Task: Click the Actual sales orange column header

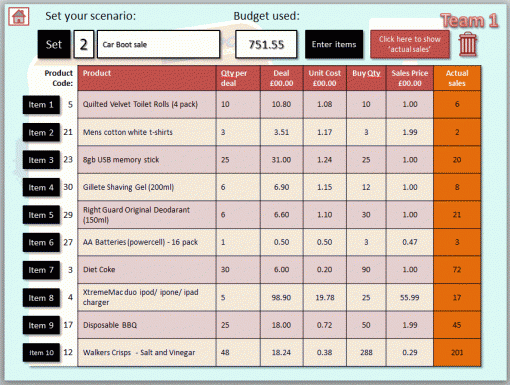Action: click(x=457, y=78)
